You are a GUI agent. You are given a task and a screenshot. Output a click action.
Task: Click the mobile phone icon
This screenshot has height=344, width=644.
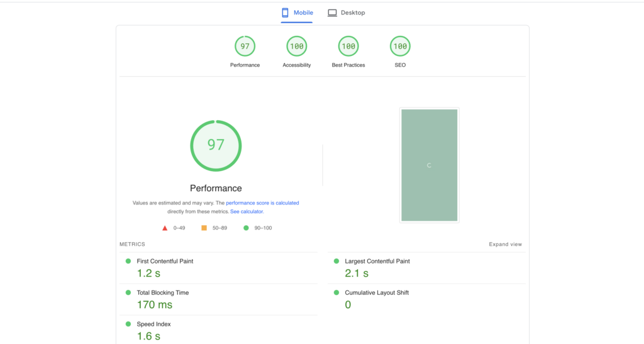coord(285,13)
